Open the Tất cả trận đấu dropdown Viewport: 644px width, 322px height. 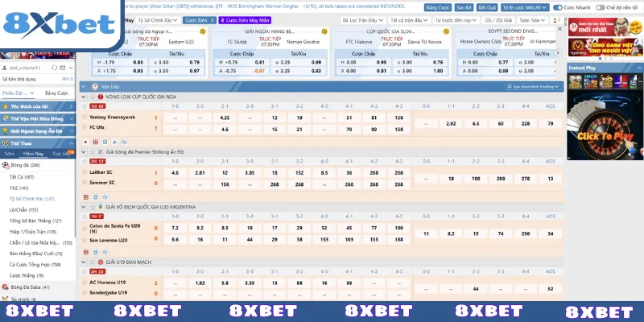(409, 20)
